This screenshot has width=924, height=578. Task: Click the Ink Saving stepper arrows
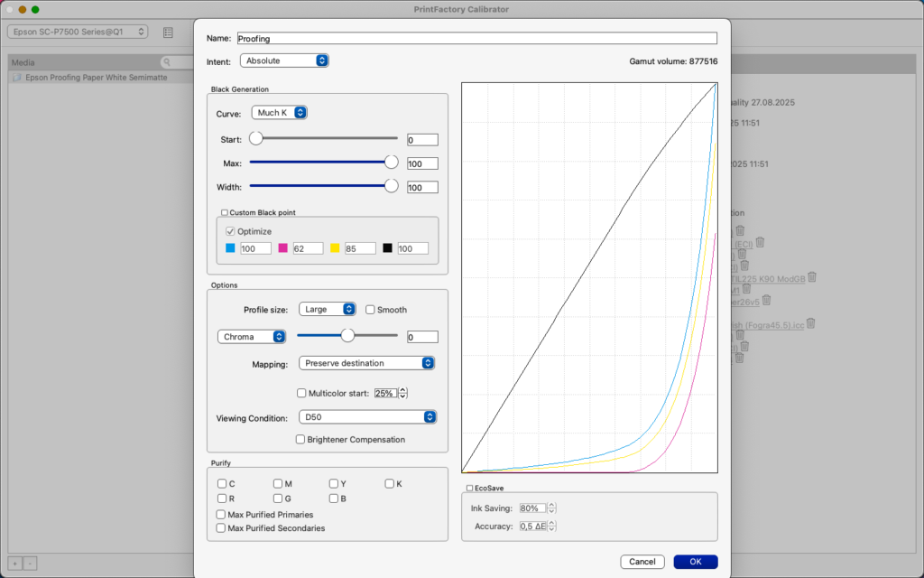(x=551, y=508)
